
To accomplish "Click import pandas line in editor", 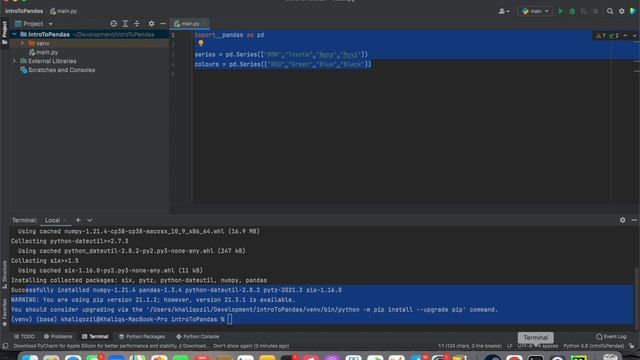I will [229, 35].
